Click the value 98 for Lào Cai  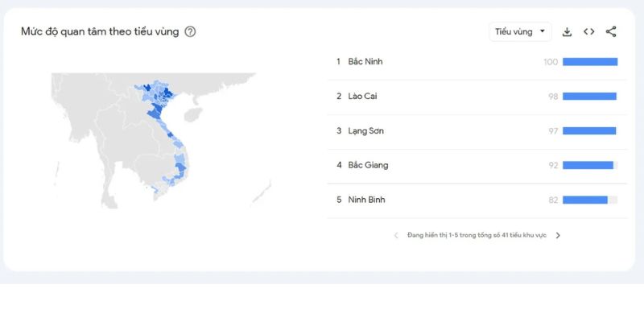pyautogui.click(x=553, y=97)
